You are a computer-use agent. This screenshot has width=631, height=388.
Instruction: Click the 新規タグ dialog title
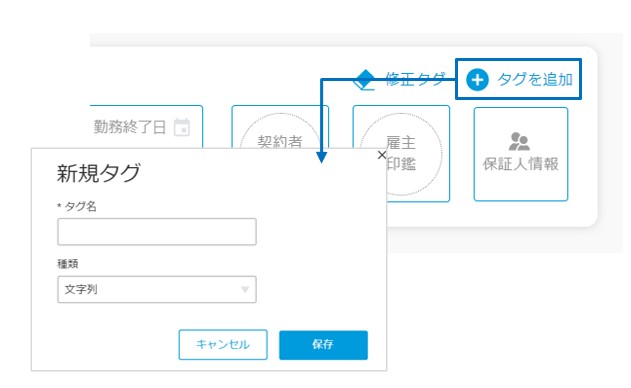tap(99, 173)
